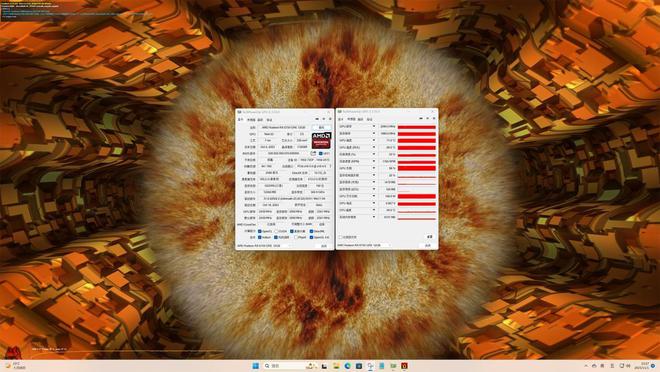Switch to the Advanced tab in Sensors window
The width and height of the screenshot is (660, 372).
tap(360, 119)
